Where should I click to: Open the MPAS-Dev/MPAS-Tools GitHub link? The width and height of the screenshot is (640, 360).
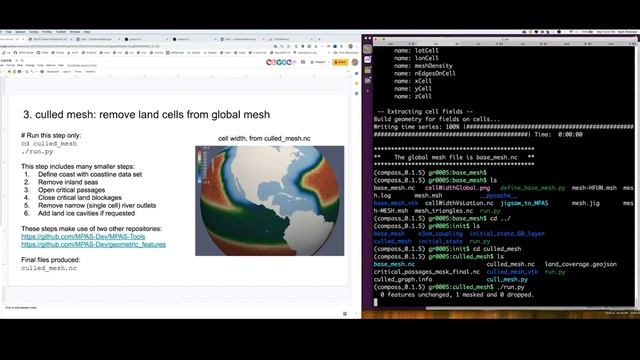pos(83,236)
